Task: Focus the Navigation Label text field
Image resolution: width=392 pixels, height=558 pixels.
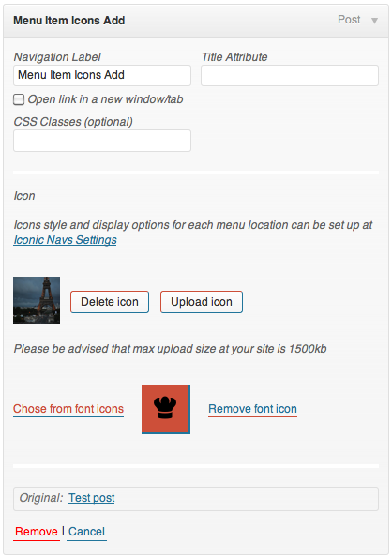Action: (x=102, y=75)
